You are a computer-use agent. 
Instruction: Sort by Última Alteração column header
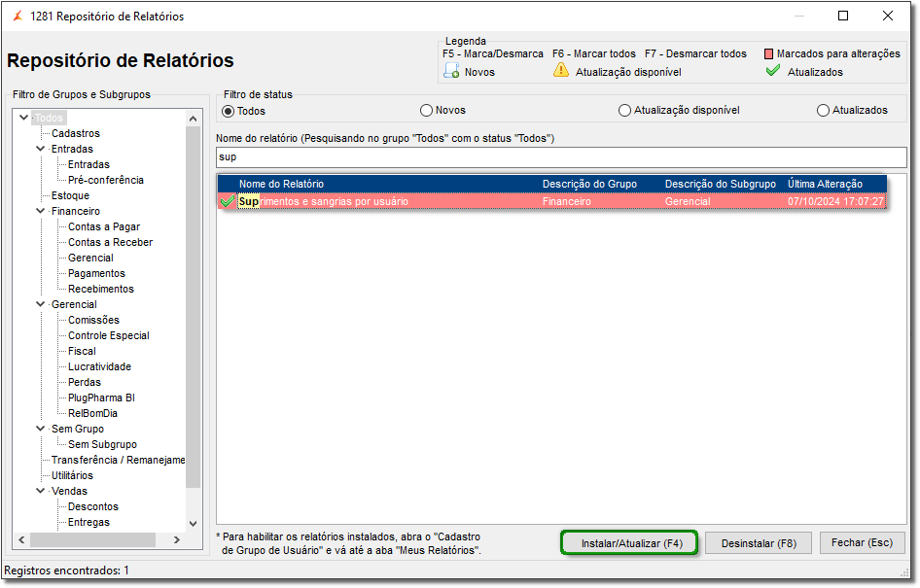(x=825, y=184)
